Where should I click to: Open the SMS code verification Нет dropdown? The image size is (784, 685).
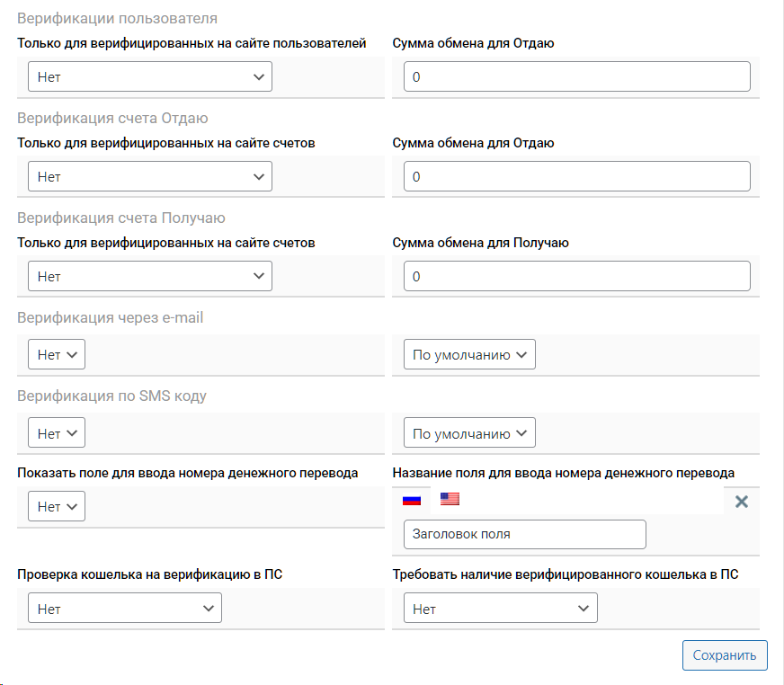[x=57, y=433]
